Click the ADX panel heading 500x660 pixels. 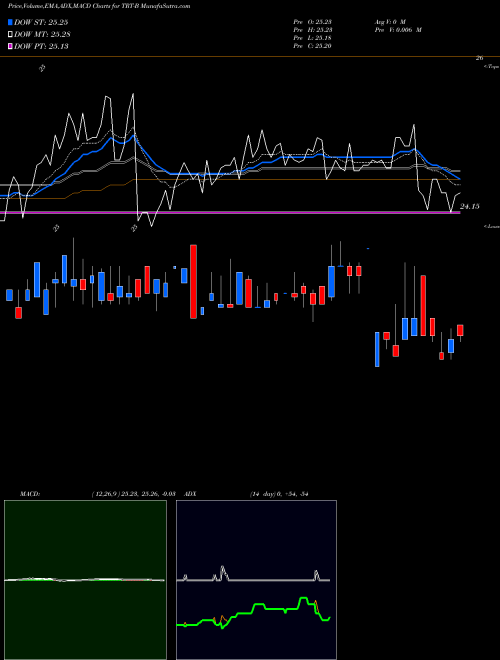(x=191, y=494)
